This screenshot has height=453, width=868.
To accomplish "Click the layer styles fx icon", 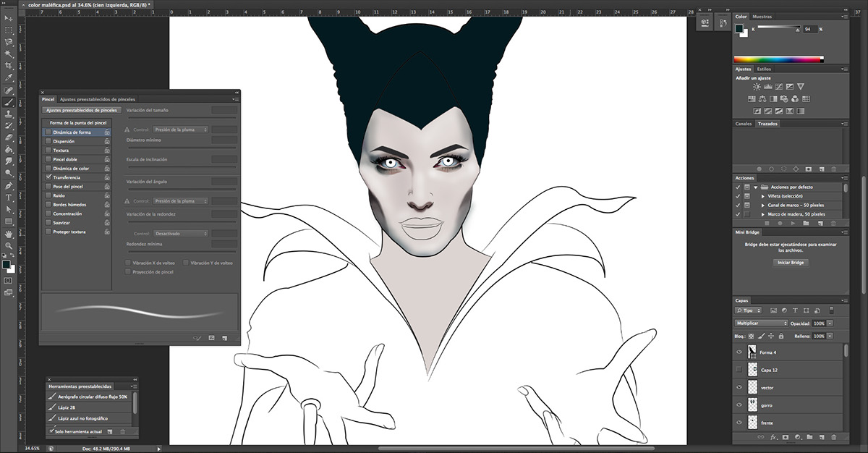I will [773, 437].
